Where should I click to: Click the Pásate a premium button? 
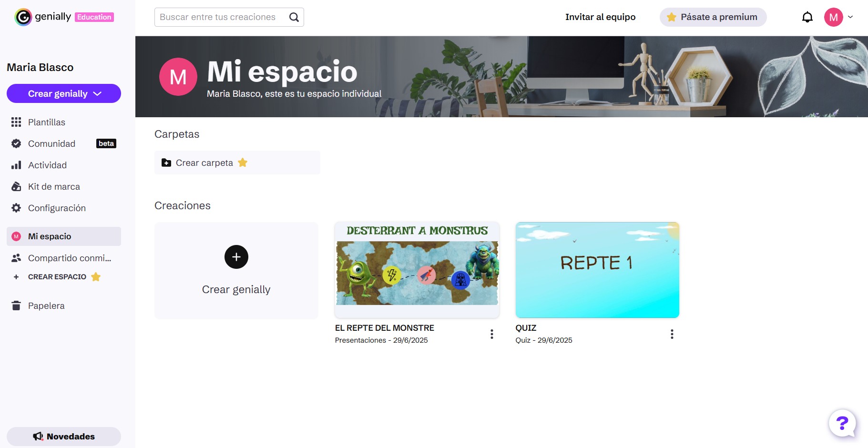pyautogui.click(x=713, y=17)
